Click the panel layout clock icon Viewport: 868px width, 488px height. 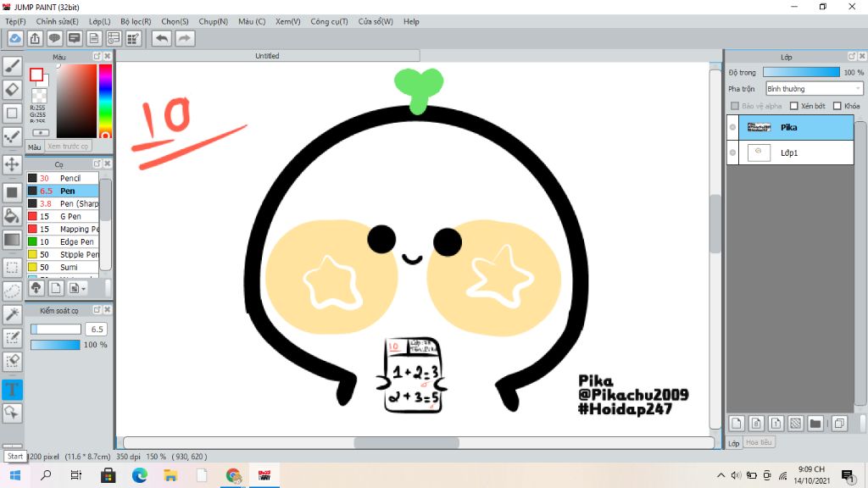[114, 38]
